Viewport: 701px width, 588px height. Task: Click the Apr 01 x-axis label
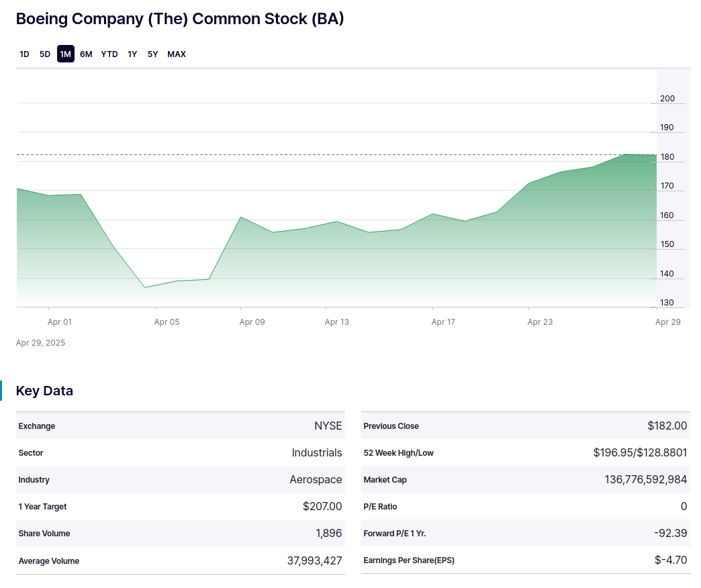pyautogui.click(x=60, y=322)
